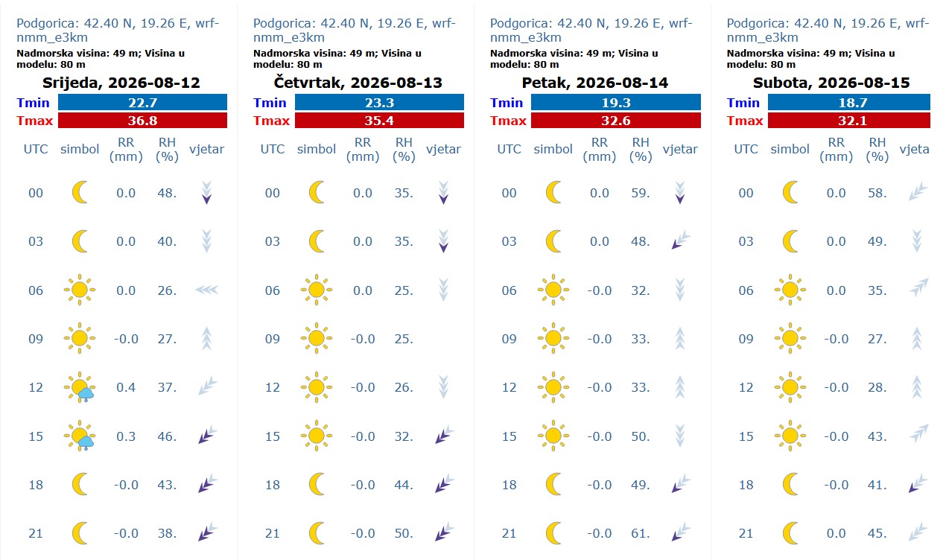Click the wind arrow at 03 UTC Friday
This screenshot has height=560, width=946.
click(x=681, y=241)
